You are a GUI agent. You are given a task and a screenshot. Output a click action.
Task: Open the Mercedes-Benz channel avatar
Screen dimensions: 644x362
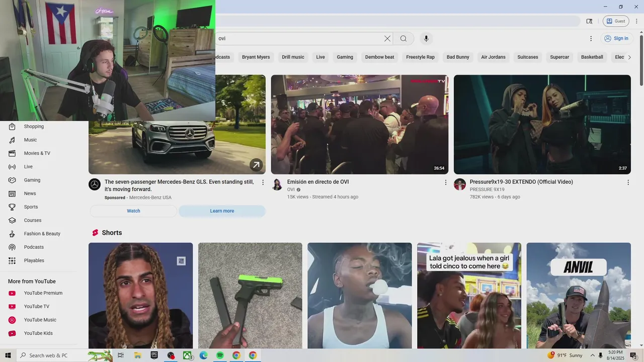(95, 185)
